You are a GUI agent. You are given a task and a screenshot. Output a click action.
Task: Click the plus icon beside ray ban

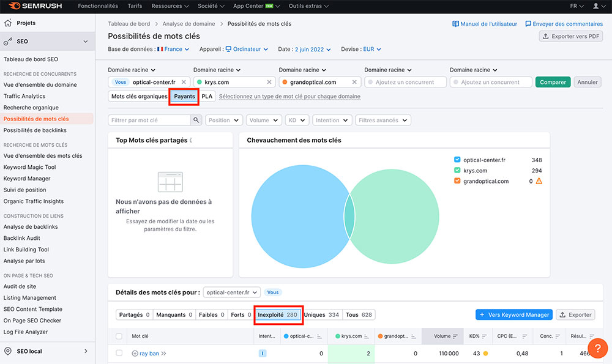coord(135,354)
